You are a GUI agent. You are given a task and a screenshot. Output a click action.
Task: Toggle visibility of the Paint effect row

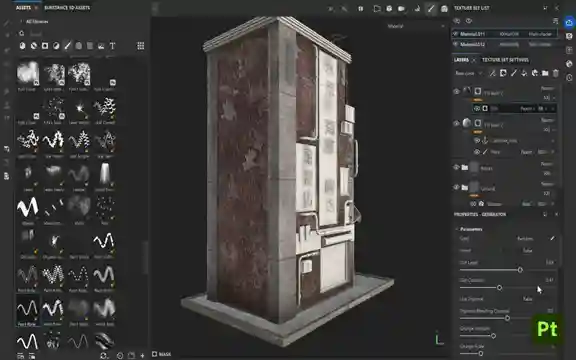477,151
